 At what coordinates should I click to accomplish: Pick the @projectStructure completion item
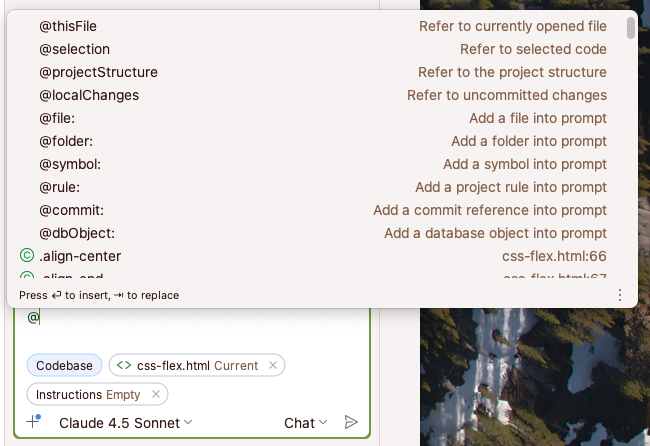pos(98,72)
